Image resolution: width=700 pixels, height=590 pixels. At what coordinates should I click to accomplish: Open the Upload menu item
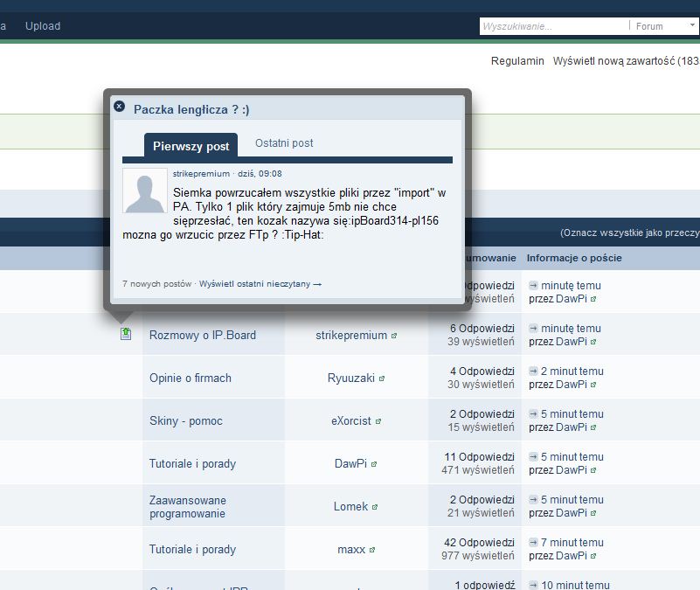pyautogui.click(x=43, y=26)
